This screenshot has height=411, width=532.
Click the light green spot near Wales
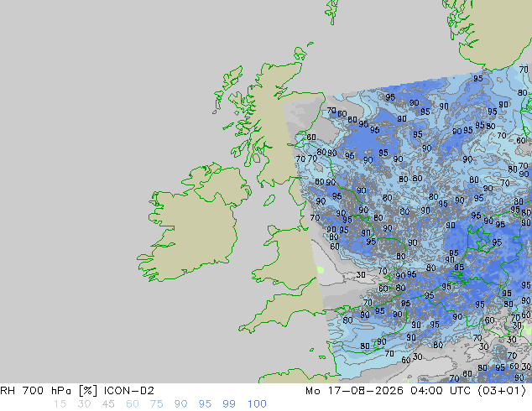coord(320,270)
